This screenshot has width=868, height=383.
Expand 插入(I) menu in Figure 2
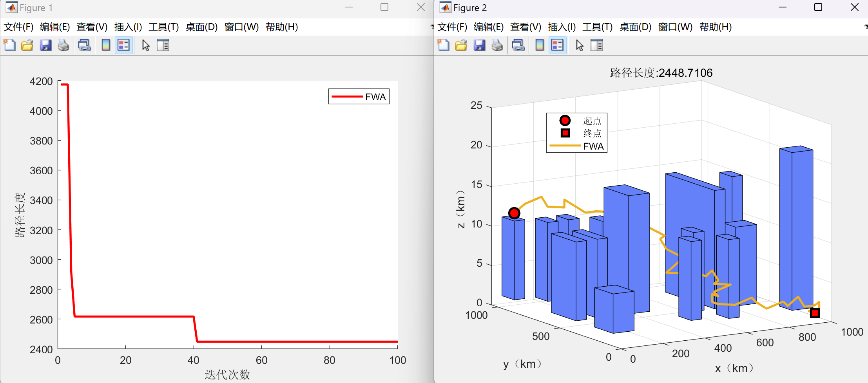pyautogui.click(x=562, y=27)
